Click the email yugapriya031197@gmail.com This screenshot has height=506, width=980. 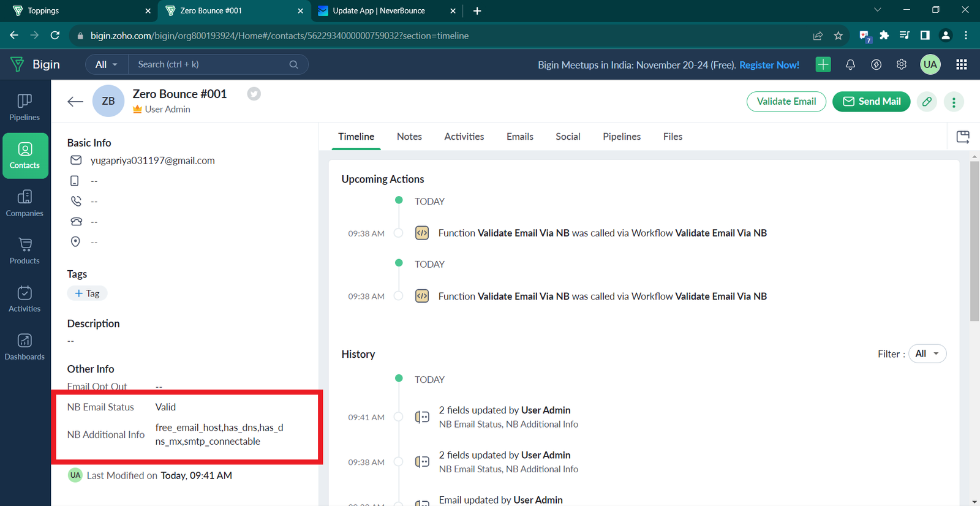click(153, 160)
